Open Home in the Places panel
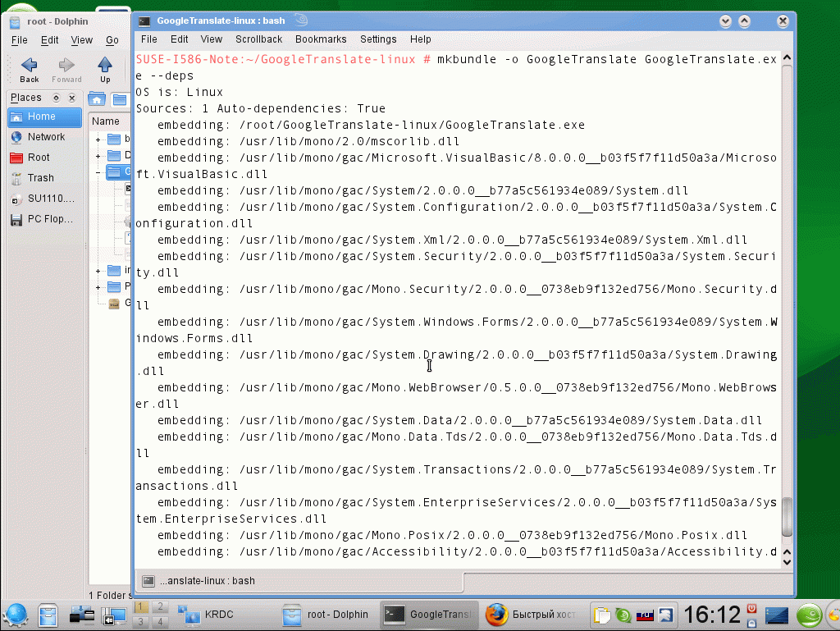 [44, 117]
